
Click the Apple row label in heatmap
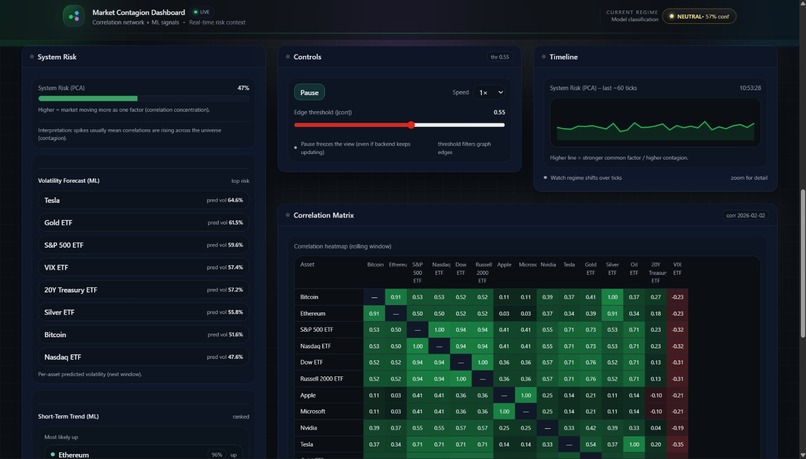pyautogui.click(x=308, y=395)
